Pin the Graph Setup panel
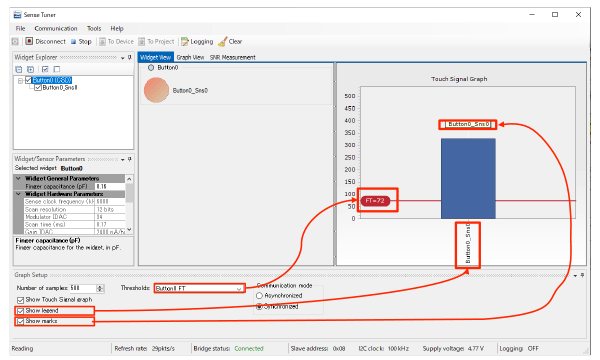 582,275
